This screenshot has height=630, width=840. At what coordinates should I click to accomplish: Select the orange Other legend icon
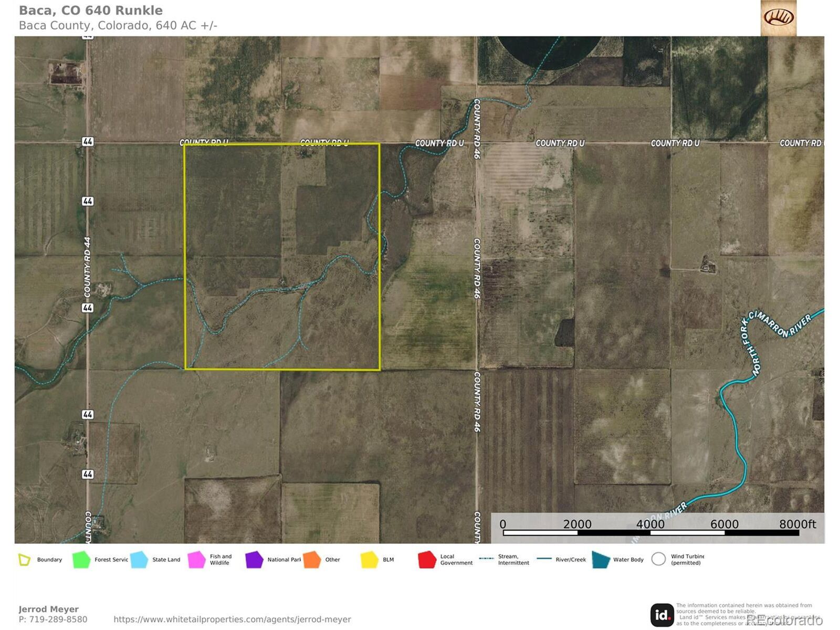pyautogui.click(x=311, y=560)
